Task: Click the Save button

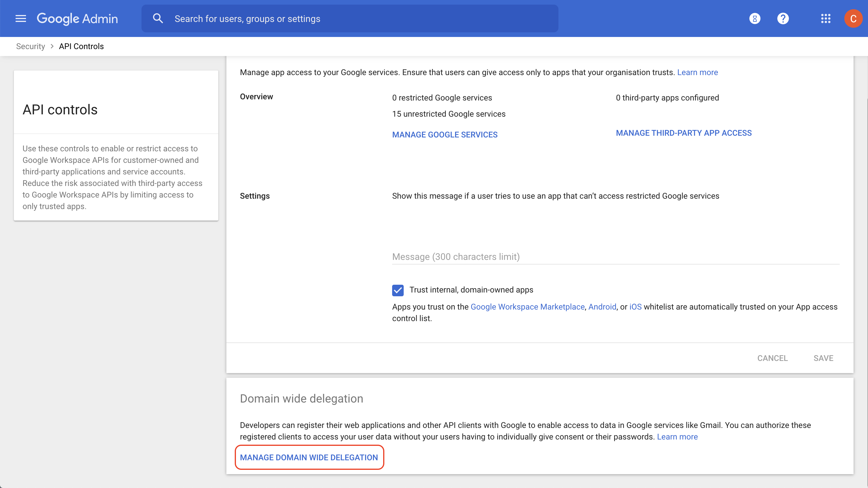Action: point(823,358)
